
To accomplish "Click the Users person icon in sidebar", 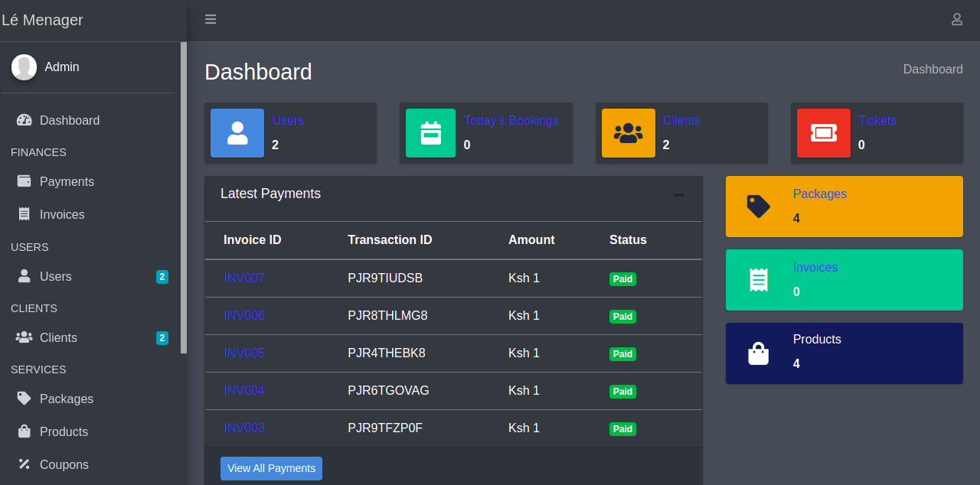I will tap(24, 276).
